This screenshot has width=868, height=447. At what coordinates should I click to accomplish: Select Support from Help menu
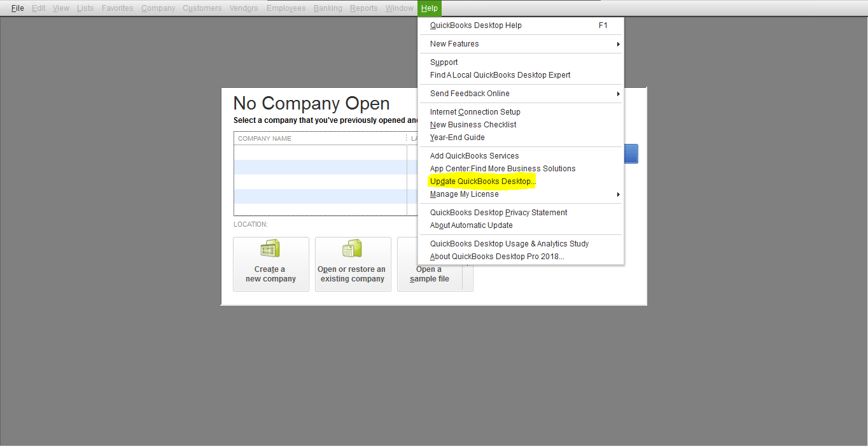(521, 62)
